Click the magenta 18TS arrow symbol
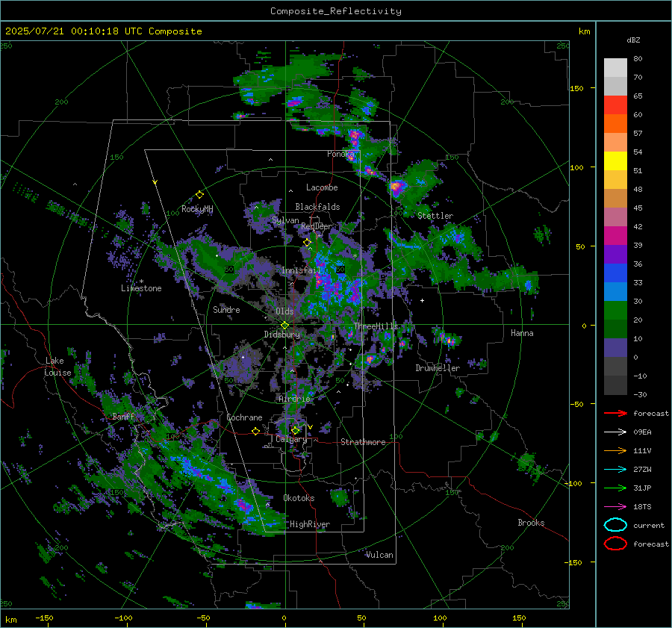672x628 pixels. (x=615, y=507)
